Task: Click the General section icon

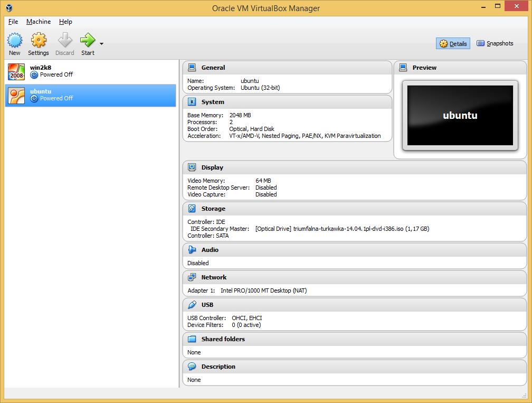Action: tap(192, 68)
